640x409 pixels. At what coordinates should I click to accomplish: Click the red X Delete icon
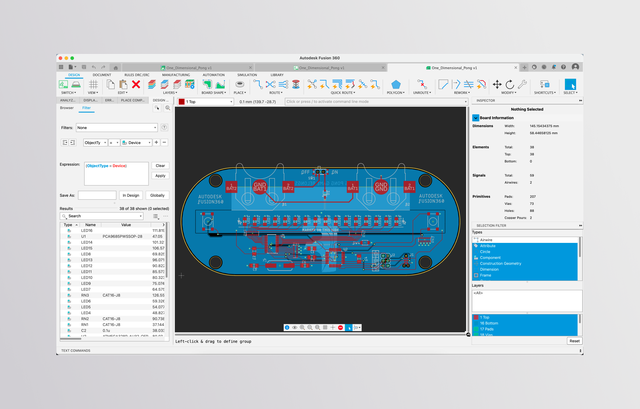click(136, 84)
